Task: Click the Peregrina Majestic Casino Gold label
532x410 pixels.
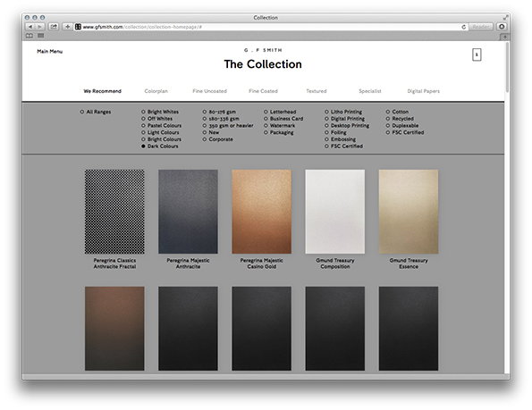Action: (262, 264)
